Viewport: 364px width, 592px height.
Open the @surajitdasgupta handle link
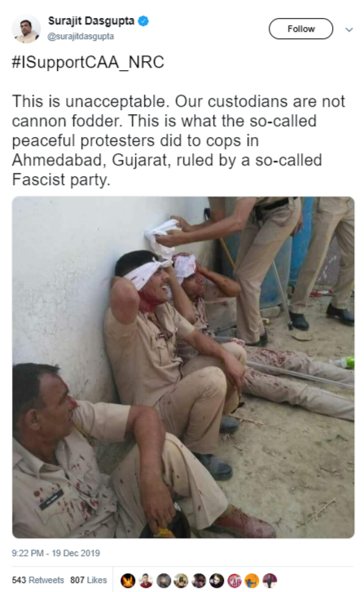[81, 36]
